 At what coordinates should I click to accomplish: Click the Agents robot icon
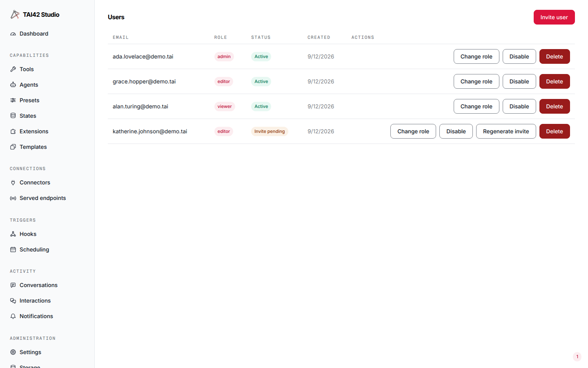coord(13,85)
